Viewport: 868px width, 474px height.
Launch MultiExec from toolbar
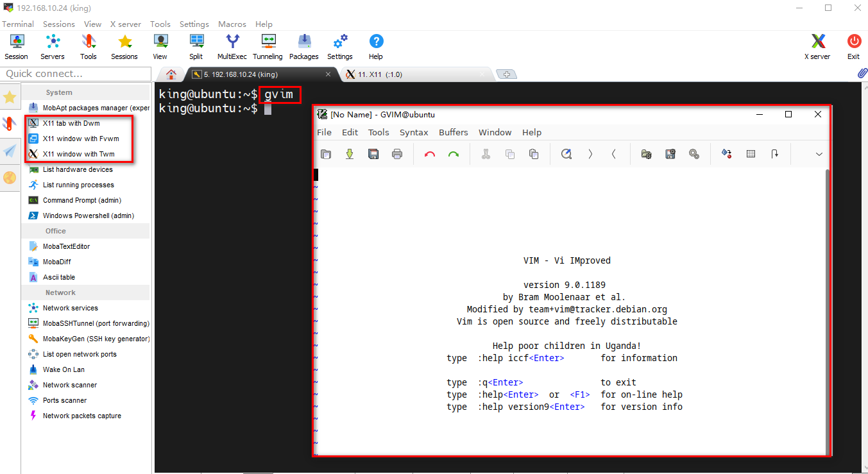[x=232, y=47]
